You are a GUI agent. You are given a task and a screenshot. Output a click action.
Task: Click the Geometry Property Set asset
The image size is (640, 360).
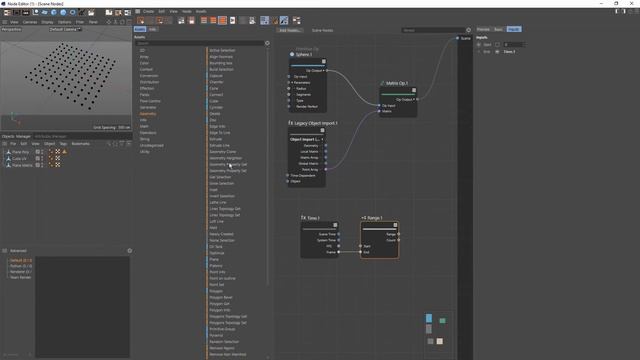[228, 171]
